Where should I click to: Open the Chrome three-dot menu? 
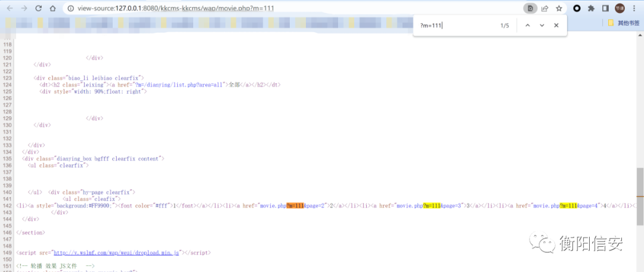634,8
